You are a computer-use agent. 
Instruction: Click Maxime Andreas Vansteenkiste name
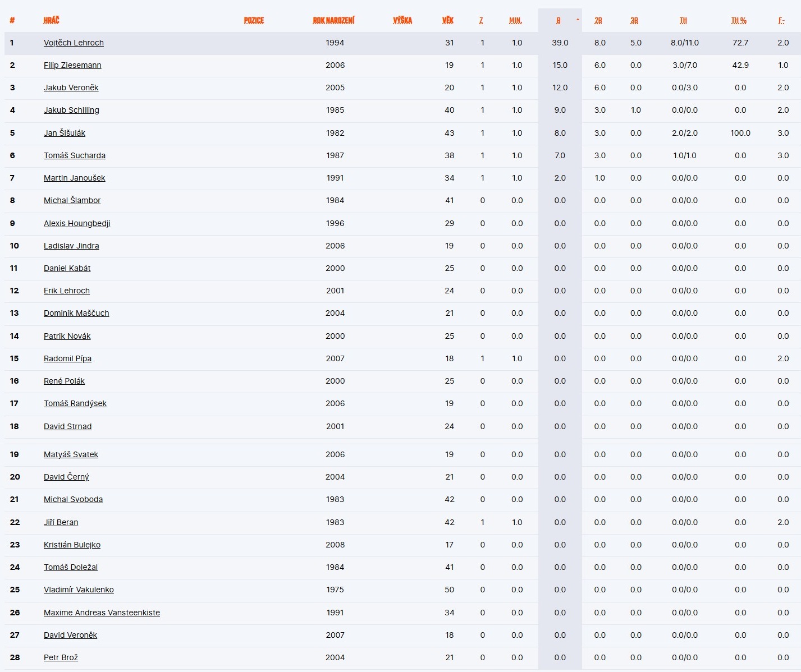(102, 613)
